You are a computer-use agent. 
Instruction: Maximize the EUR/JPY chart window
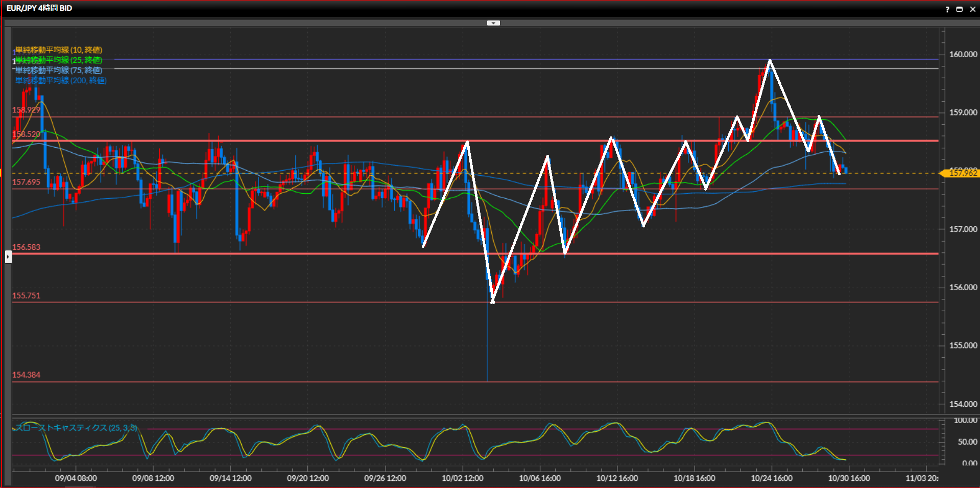(x=960, y=9)
